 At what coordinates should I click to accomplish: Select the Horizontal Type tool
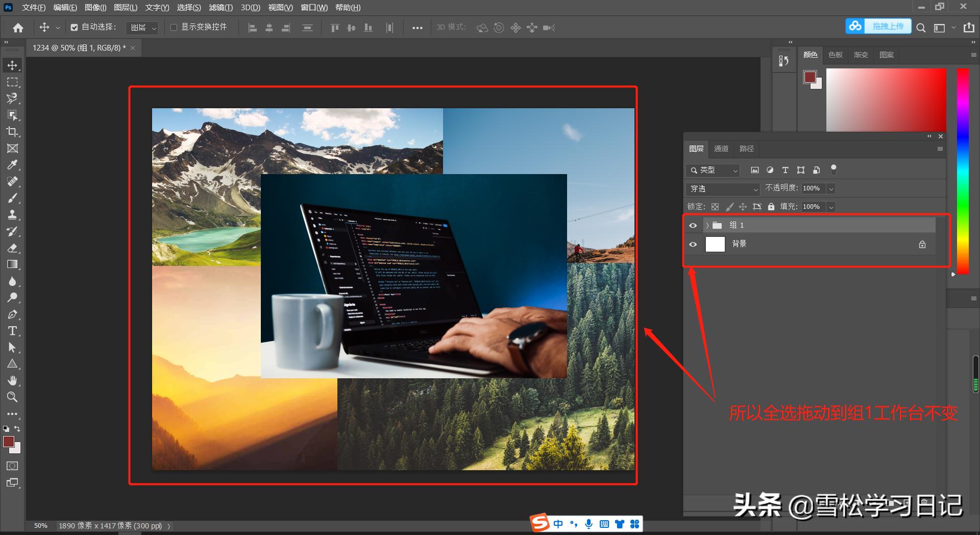12,331
